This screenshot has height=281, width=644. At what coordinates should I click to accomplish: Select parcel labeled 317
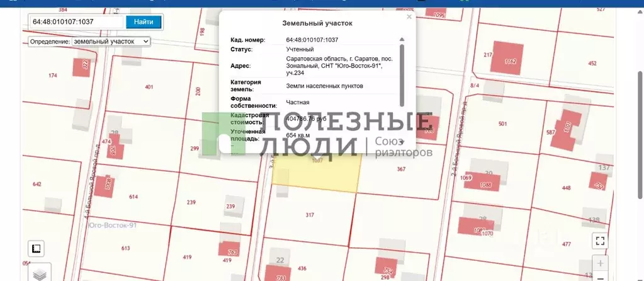(x=310, y=215)
